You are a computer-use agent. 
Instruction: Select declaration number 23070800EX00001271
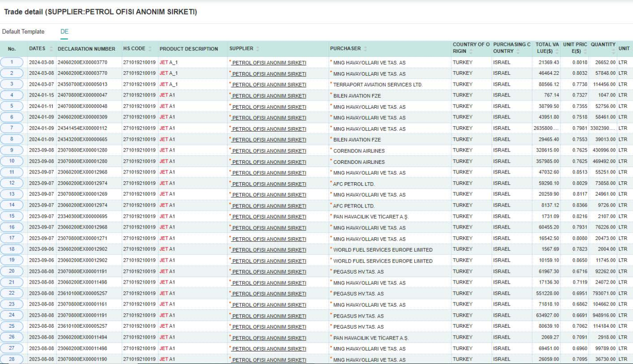click(82, 238)
